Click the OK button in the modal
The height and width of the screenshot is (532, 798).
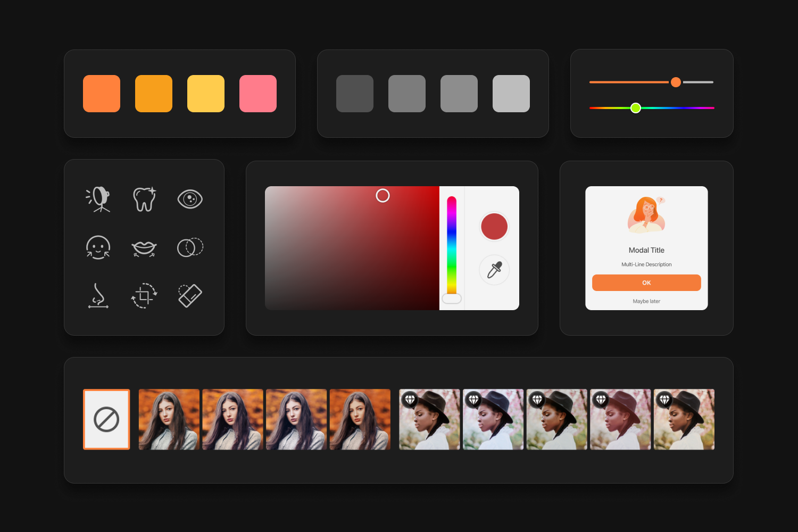(646, 282)
